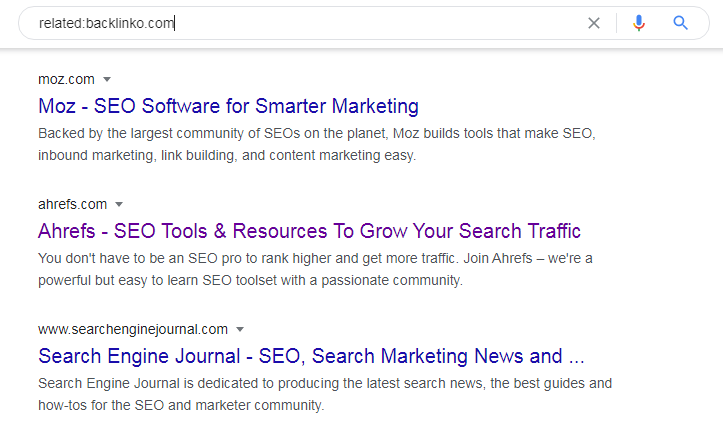Click the snippet 'Search Engine Journal is dedicated'

[x=325, y=394]
